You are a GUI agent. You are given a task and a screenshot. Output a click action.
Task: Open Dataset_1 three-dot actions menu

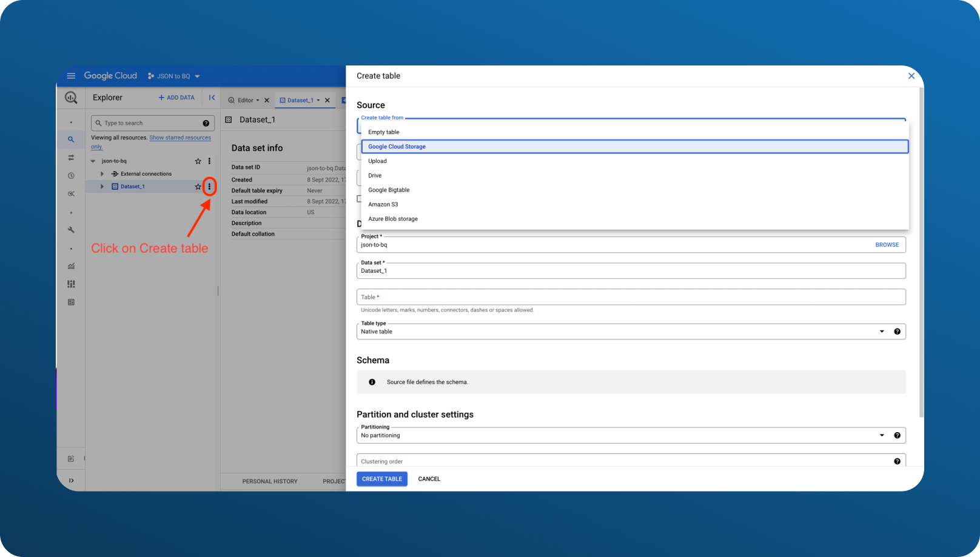point(209,187)
